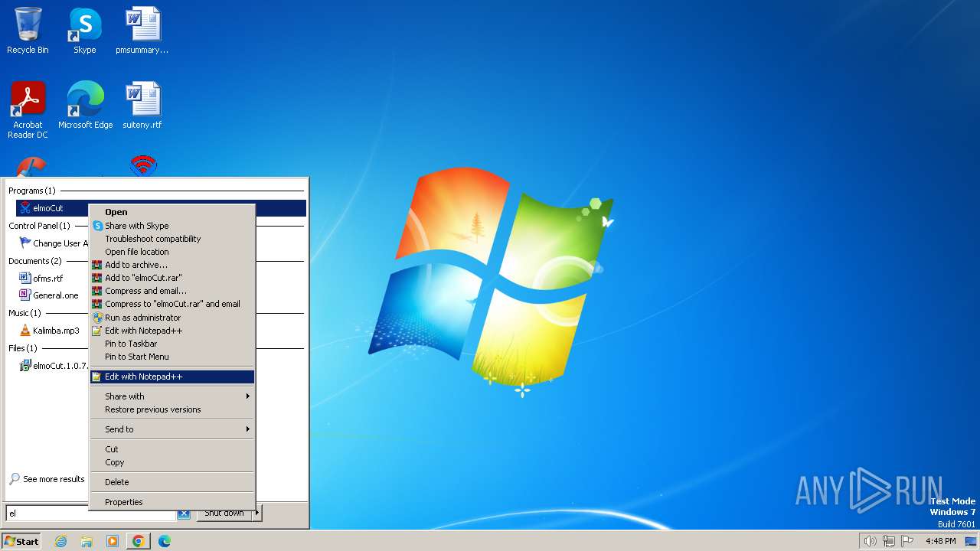Open Action Center flag tray icon

coord(908,541)
